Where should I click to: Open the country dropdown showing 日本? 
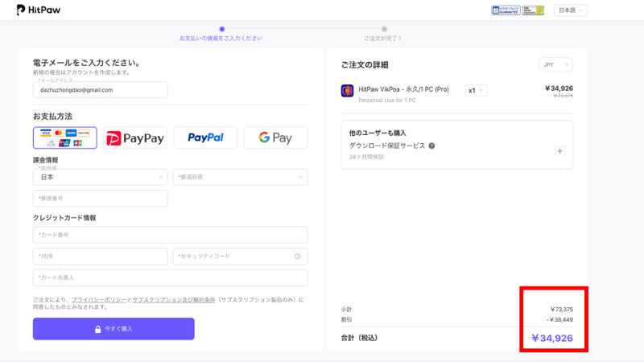pos(100,177)
